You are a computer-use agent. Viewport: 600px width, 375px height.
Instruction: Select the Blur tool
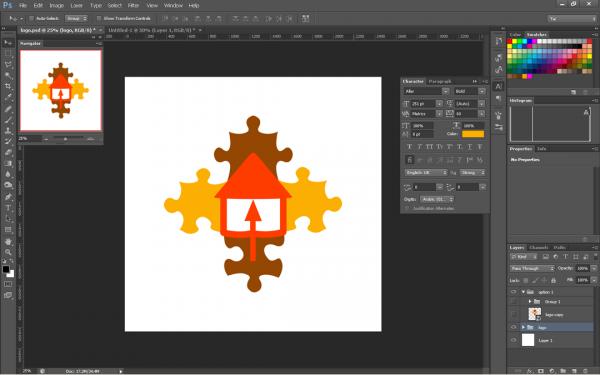click(x=8, y=174)
